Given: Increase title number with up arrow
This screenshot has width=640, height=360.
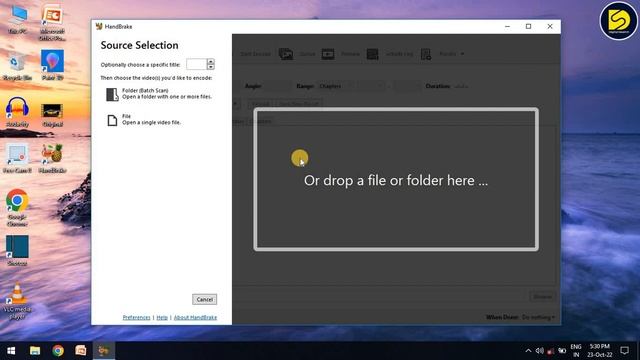Looking at the screenshot, I should (x=211, y=62).
